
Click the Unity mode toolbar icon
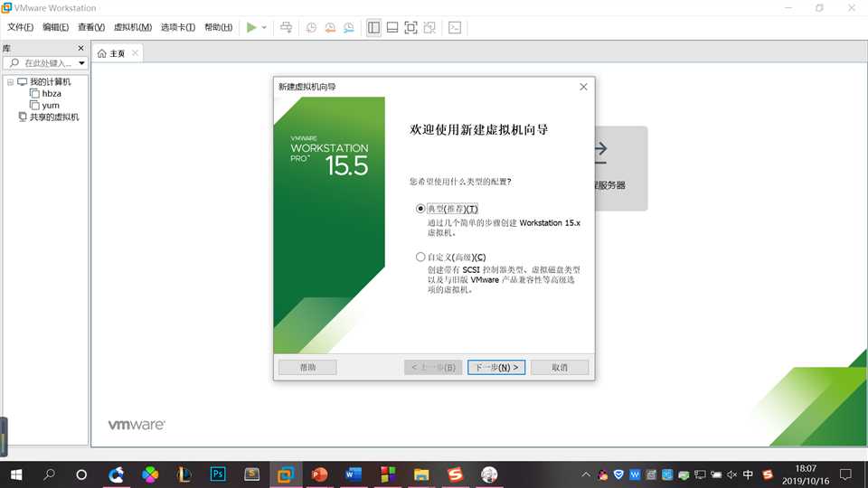[429, 27]
